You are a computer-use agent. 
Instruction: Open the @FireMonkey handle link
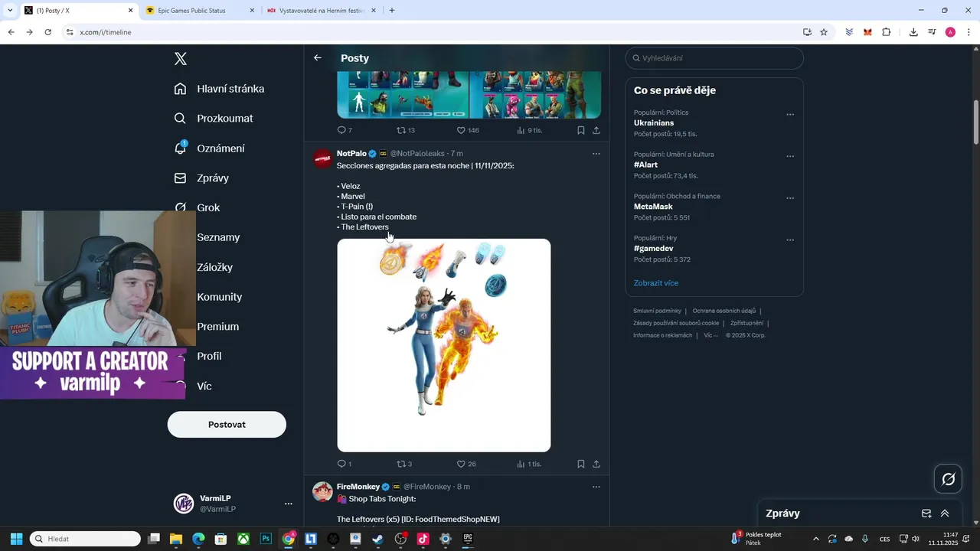click(427, 487)
